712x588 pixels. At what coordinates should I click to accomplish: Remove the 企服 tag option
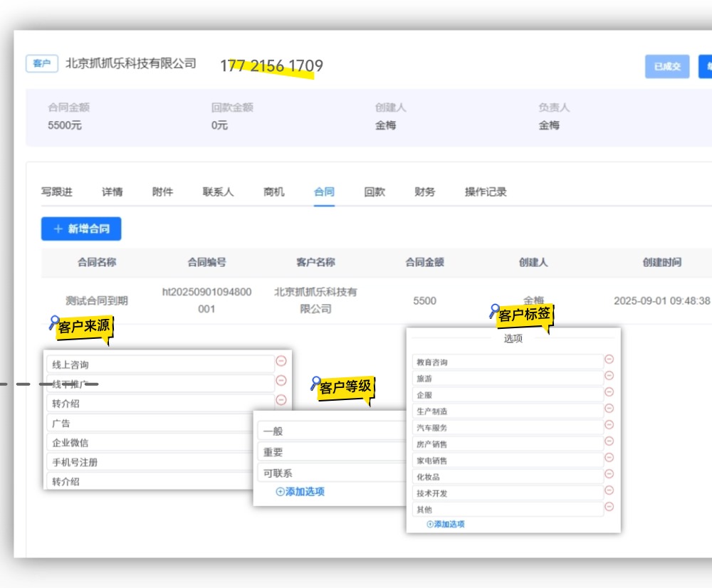coord(609,392)
